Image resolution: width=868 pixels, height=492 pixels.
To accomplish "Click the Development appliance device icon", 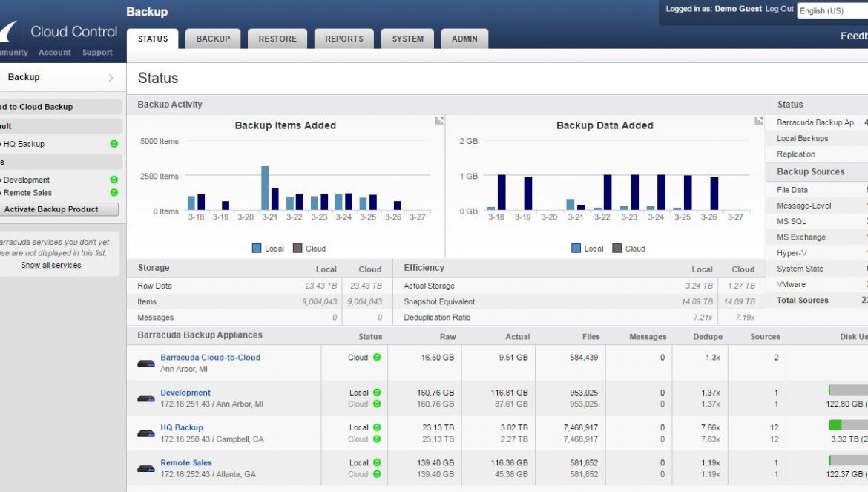I will tap(146, 398).
